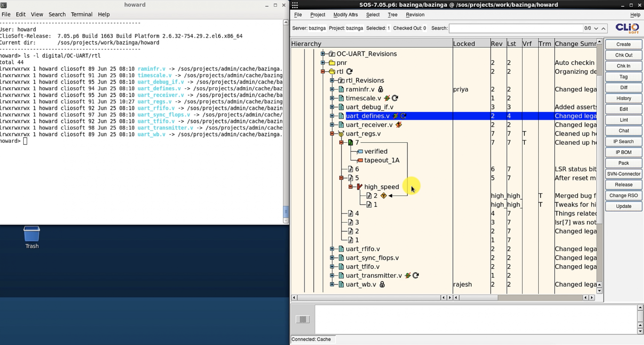Go to next search result arrow
The image size is (644, 345).
(x=596, y=28)
